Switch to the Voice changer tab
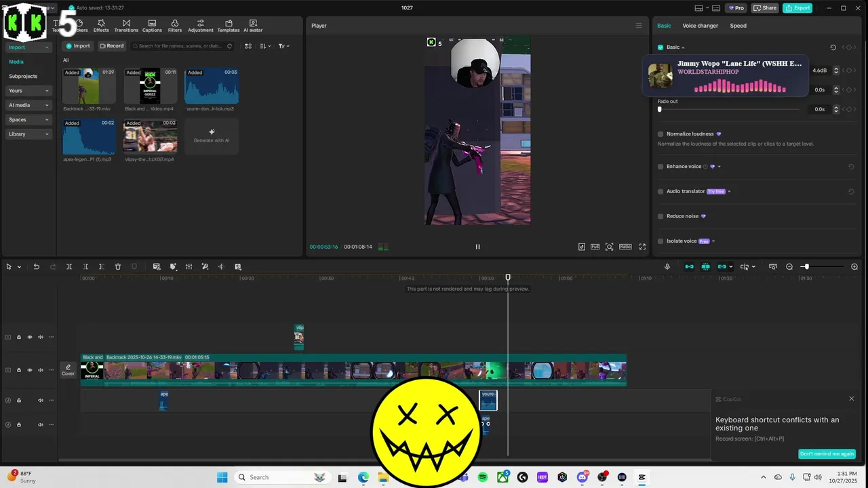Viewport: 868px width, 488px height. click(700, 26)
